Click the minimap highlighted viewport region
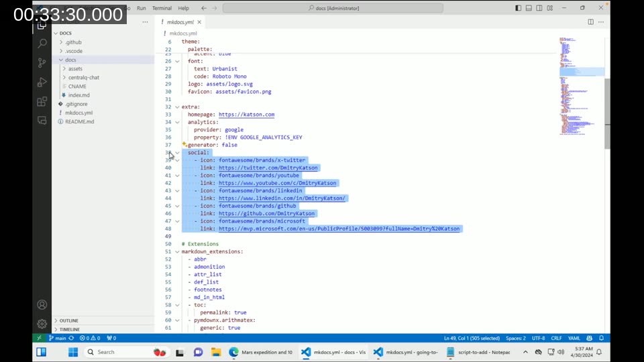 tap(582, 72)
